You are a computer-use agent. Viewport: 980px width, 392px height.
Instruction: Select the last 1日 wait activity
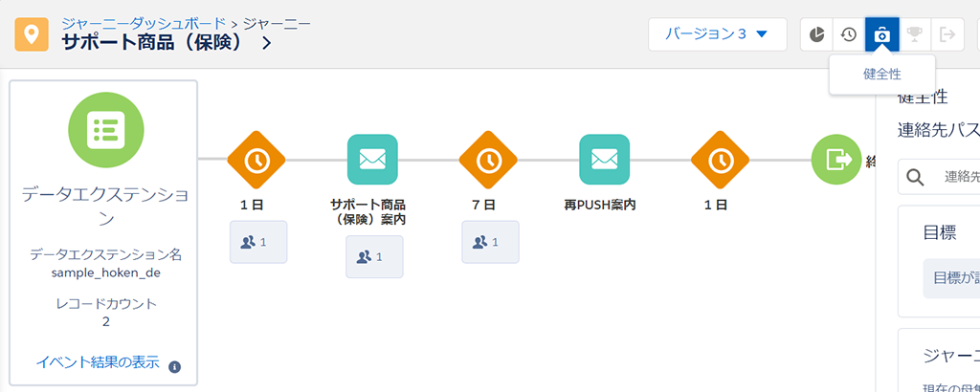click(x=720, y=160)
